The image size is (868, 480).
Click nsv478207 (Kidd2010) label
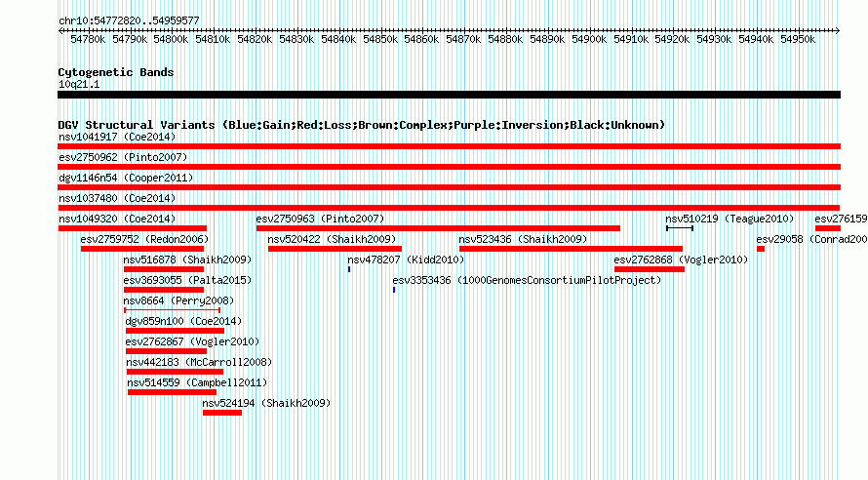pyautogui.click(x=406, y=260)
